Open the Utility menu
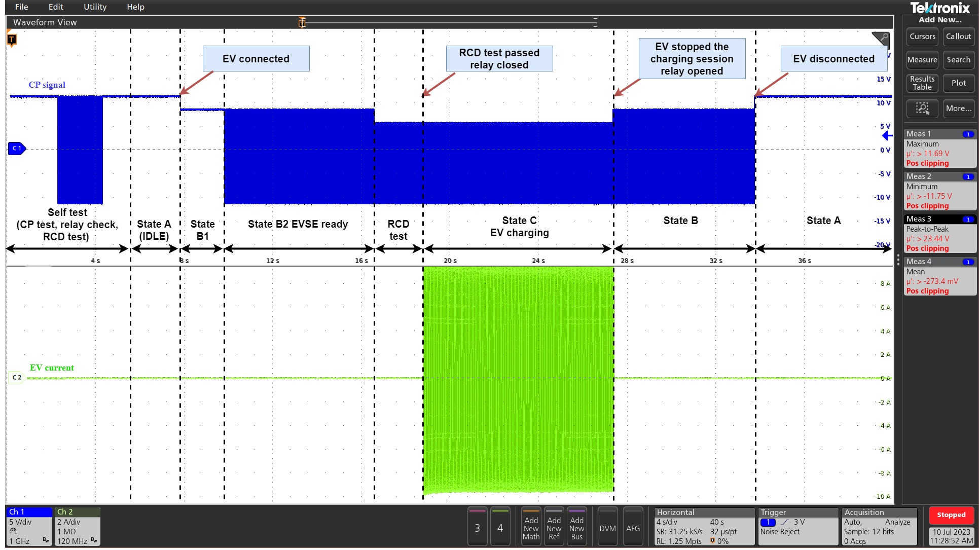The height and width of the screenshot is (550, 980). [x=95, y=7]
